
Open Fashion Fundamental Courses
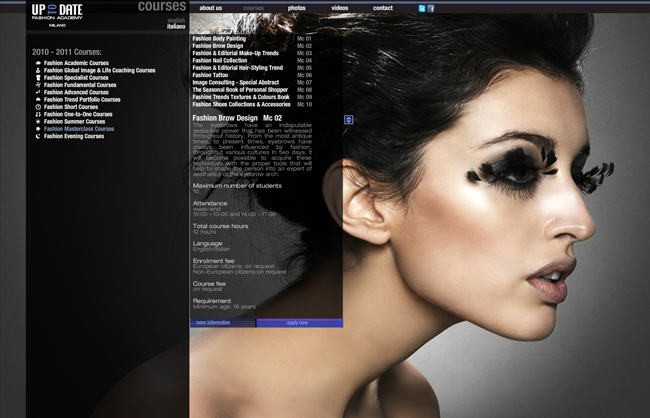click(x=80, y=85)
